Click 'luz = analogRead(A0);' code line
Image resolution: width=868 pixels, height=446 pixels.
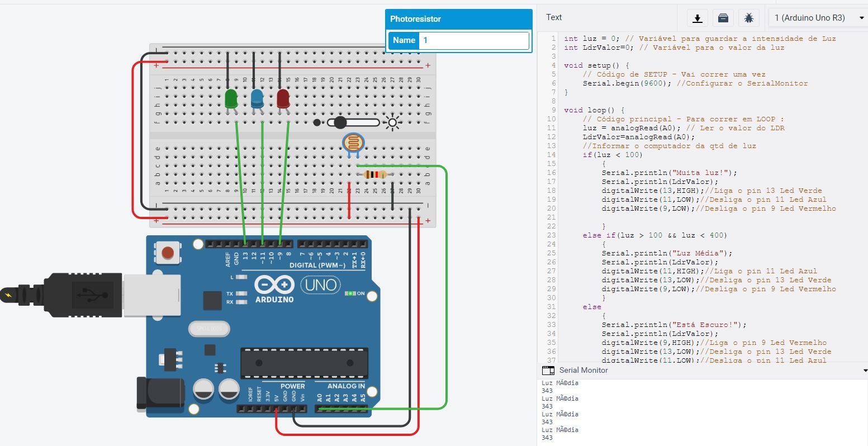[x=684, y=128]
